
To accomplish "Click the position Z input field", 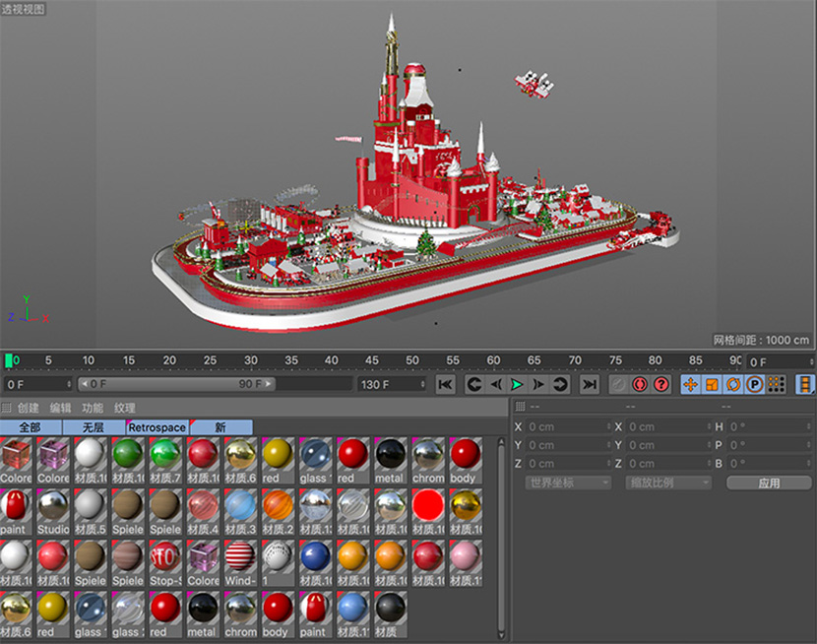I will [568, 463].
